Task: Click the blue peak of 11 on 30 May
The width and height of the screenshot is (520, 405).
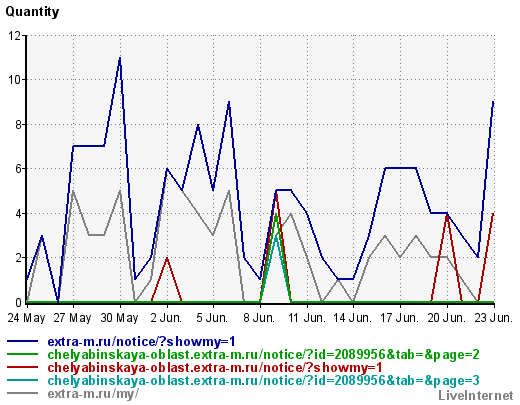Action: click(x=120, y=58)
